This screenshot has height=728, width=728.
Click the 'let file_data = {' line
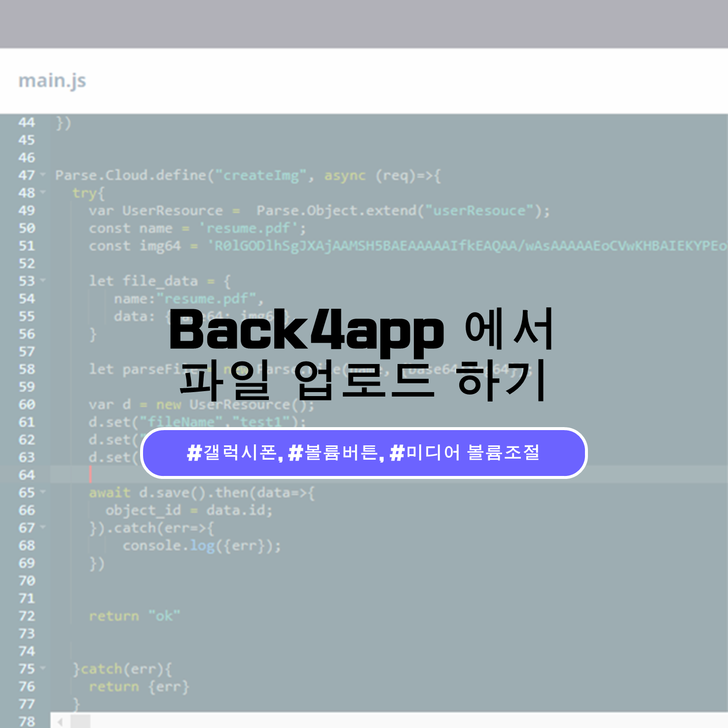tap(160, 281)
